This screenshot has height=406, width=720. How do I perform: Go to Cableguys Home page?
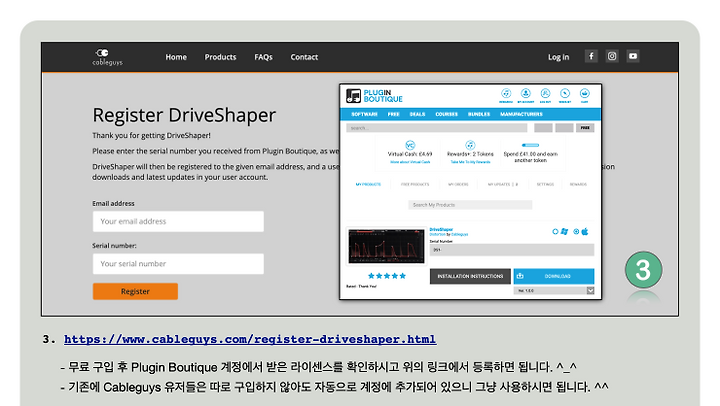[x=176, y=57]
